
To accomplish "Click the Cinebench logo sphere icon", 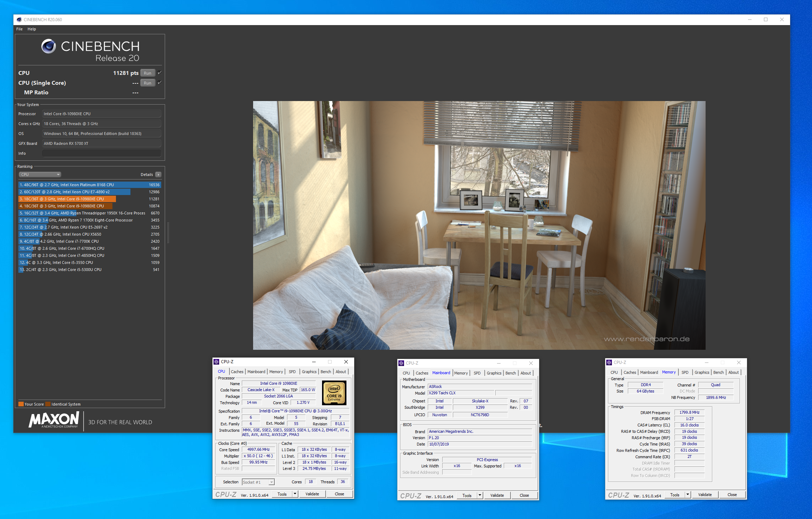I will coord(48,46).
